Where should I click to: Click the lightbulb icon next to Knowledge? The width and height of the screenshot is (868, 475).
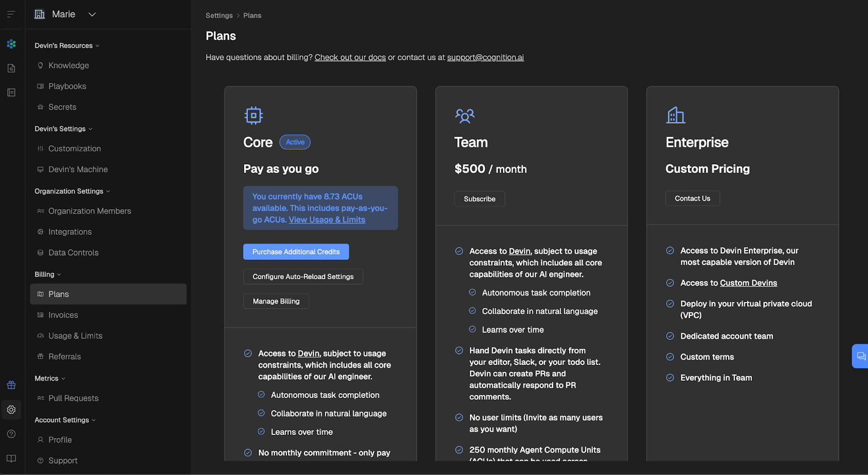[x=40, y=65]
